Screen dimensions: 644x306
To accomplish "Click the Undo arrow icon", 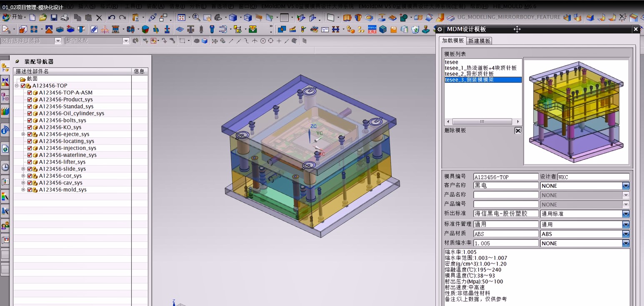I will coord(111,17).
